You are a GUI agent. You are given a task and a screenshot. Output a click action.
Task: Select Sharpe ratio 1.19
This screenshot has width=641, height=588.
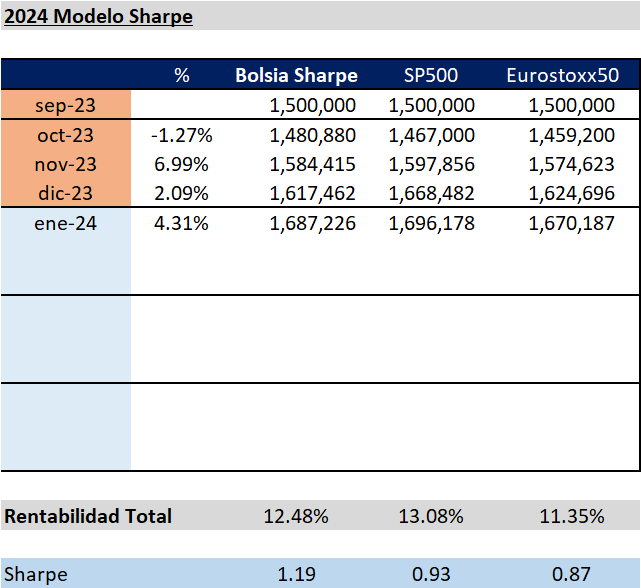[x=296, y=575]
